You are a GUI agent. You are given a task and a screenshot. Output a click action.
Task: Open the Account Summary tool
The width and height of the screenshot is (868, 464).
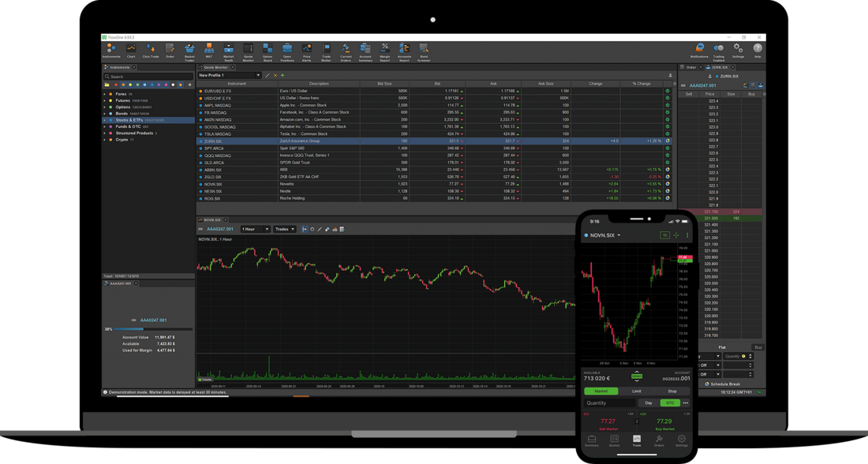click(365, 52)
